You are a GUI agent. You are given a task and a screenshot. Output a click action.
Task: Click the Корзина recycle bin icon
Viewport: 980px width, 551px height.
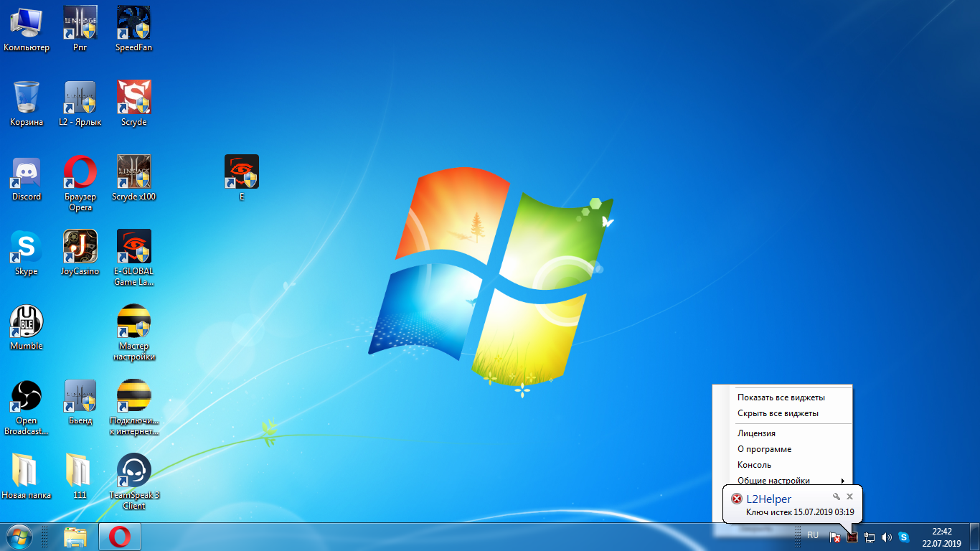(x=27, y=98)
